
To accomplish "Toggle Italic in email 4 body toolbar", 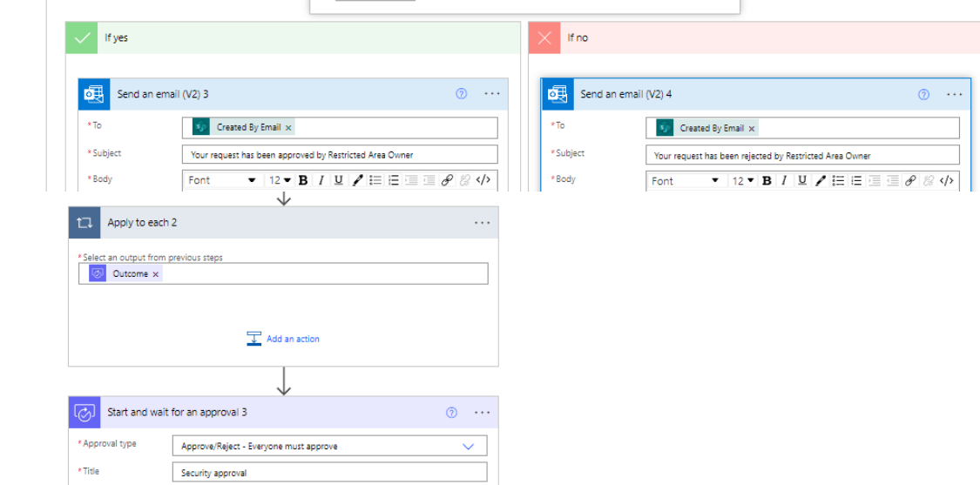I will click(784, 180).
